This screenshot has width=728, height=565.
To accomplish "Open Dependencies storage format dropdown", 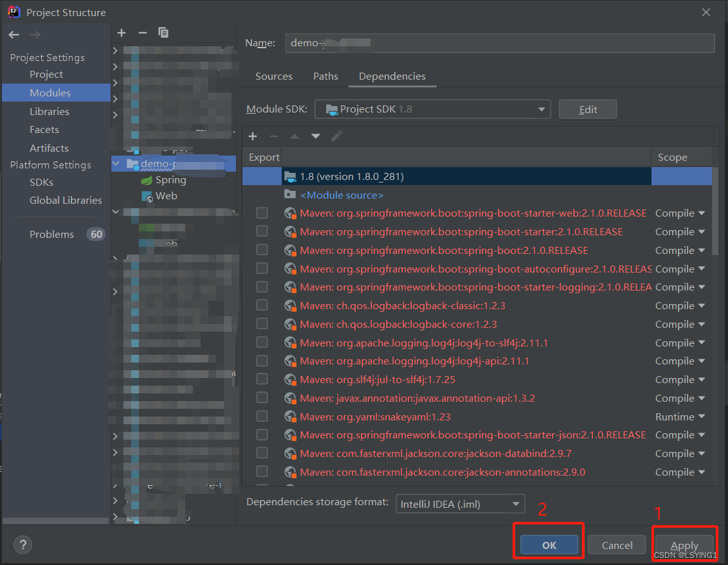I will (460, 504).
